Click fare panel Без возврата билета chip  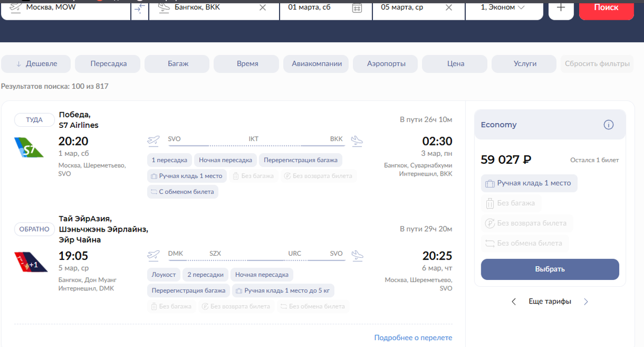point(526,223)
